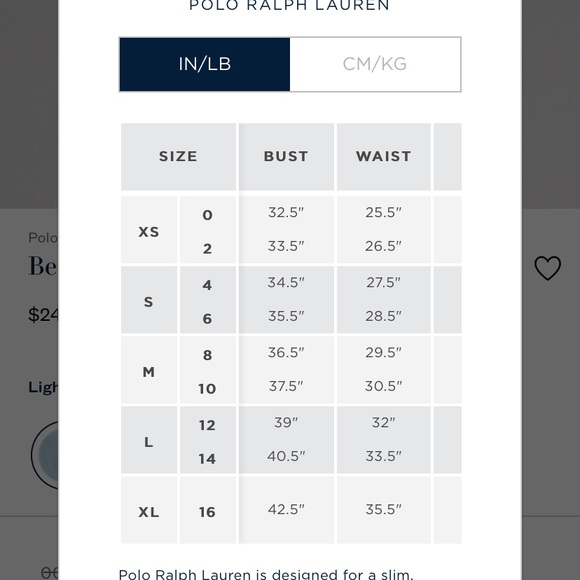Click the M size row label
The width and height of the screenshot is (580, 580).
pos(149,370)
